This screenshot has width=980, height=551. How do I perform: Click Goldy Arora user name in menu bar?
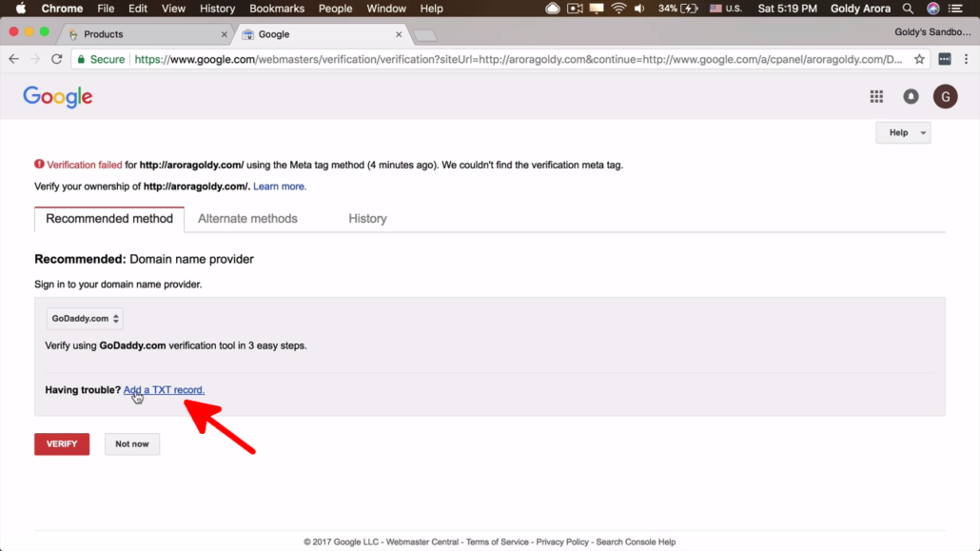tap(860, 9)
